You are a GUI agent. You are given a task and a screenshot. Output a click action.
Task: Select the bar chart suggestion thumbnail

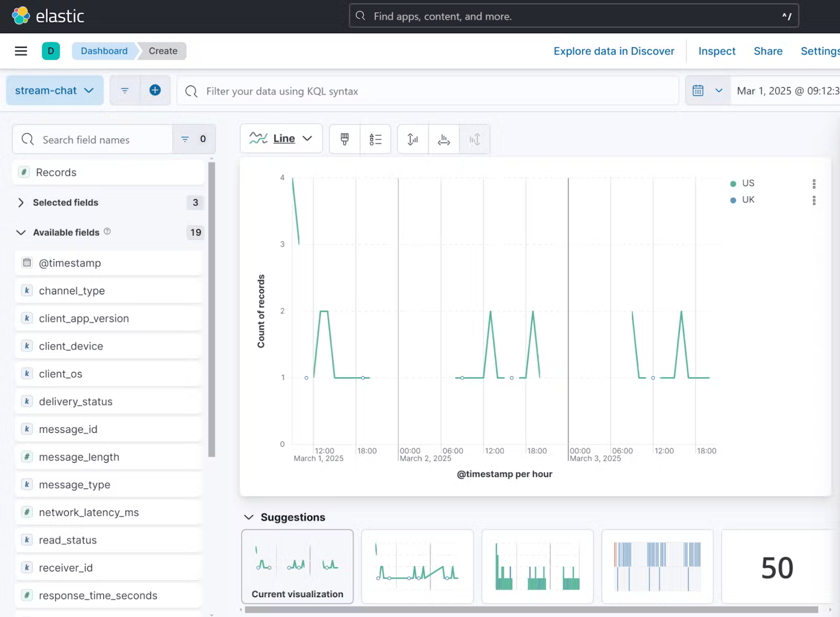(538, 567)
